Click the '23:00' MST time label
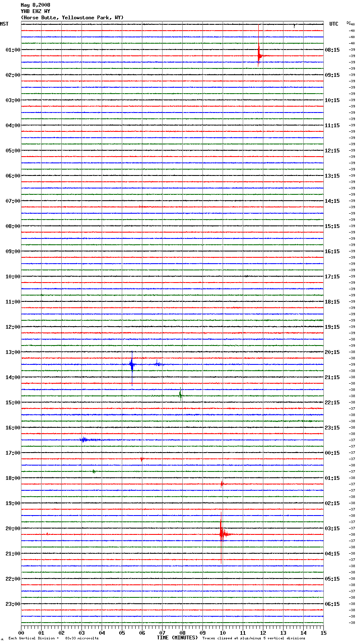The width and height of the screenshot is (357, 644). pyautogui.click(x=13, y=604)
